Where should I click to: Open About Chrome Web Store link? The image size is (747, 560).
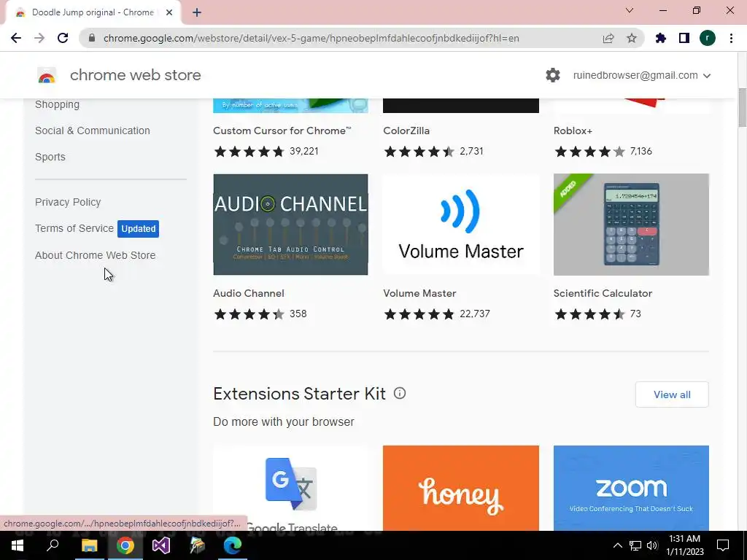click(96, 255)
